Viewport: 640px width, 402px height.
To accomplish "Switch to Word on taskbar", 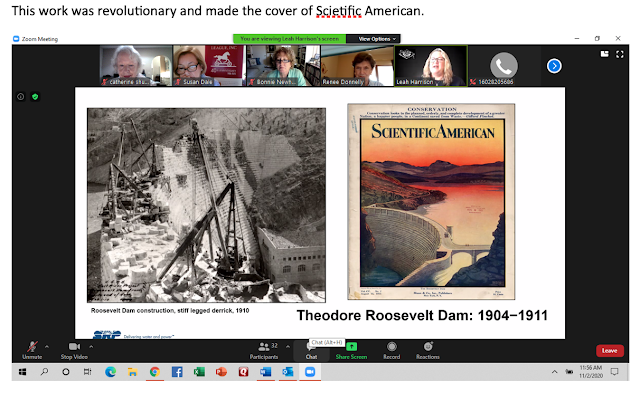I will click(266, 372).
